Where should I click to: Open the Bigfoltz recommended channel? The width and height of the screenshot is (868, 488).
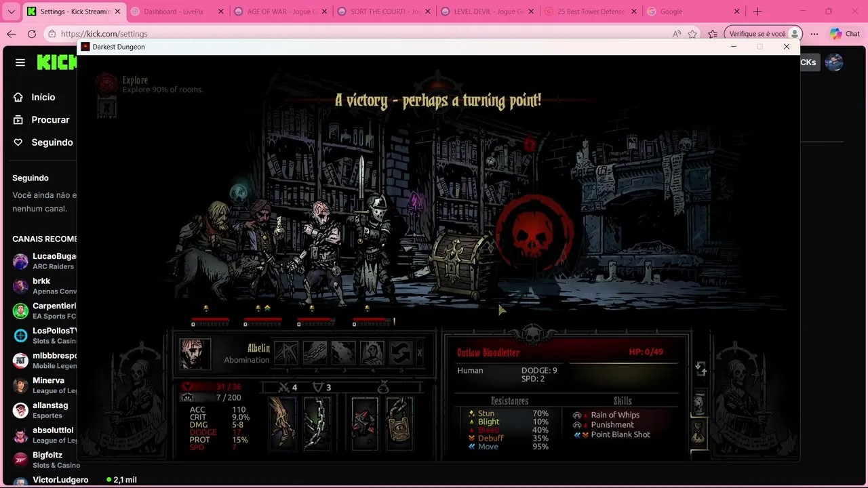pyautogui.click(x=43, y=460)
